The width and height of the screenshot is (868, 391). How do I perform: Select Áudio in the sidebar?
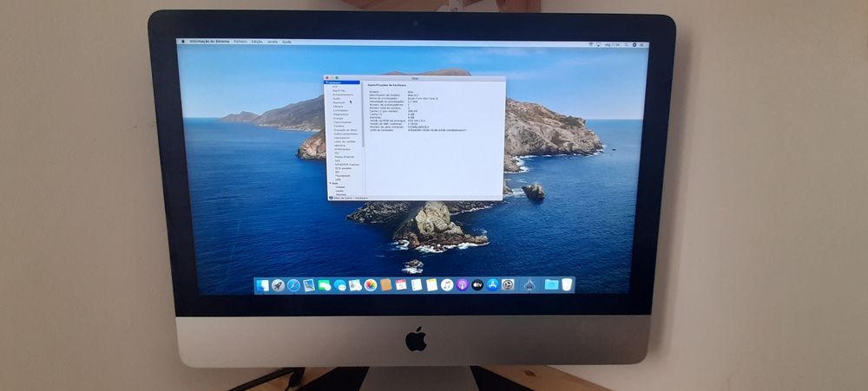coord(337,99)
